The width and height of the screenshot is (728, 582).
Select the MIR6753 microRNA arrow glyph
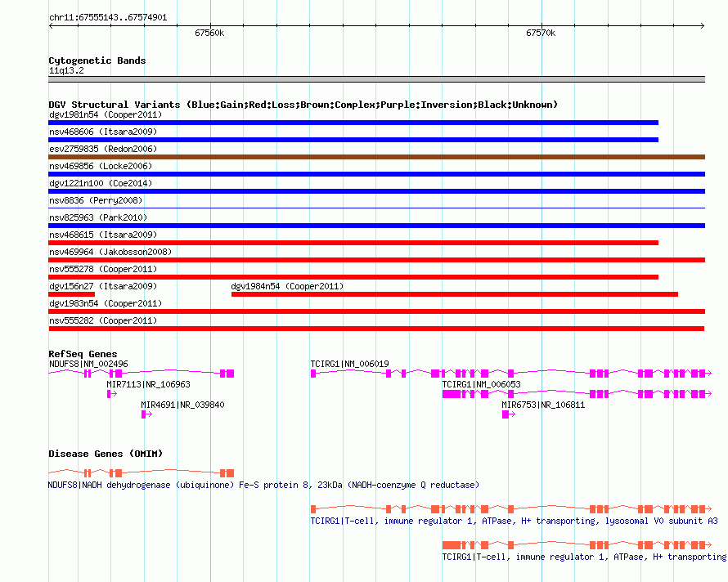508,414
